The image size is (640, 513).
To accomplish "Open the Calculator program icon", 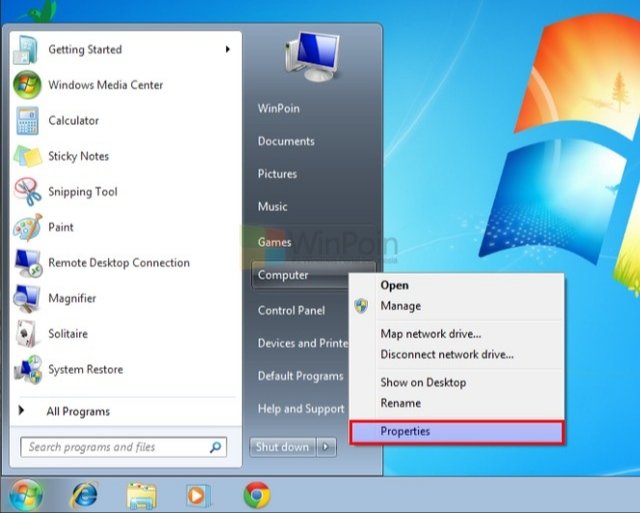I will [27, 121].
